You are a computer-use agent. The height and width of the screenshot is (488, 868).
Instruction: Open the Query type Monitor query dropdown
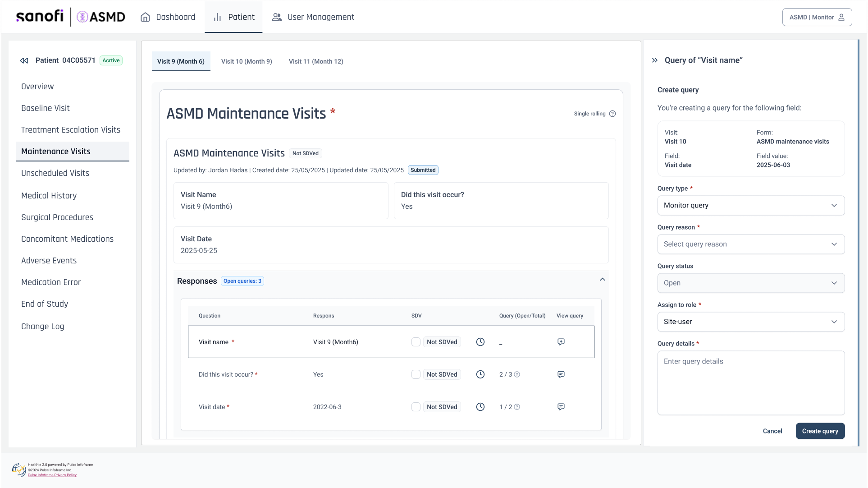tap(751, 205)
